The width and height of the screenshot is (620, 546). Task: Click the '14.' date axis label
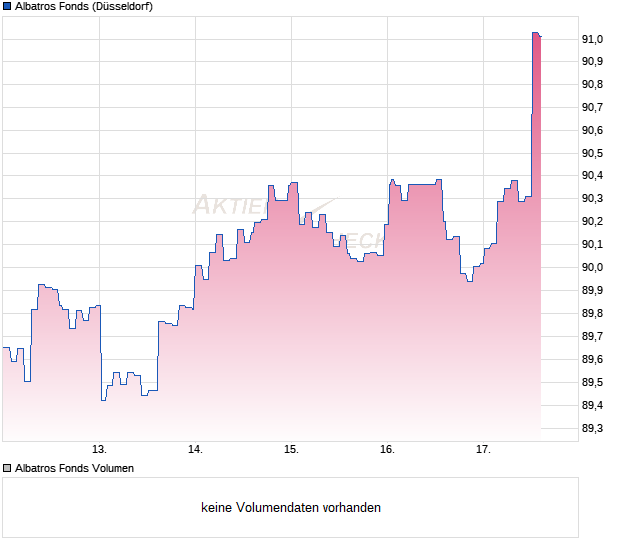coord(195,450)
